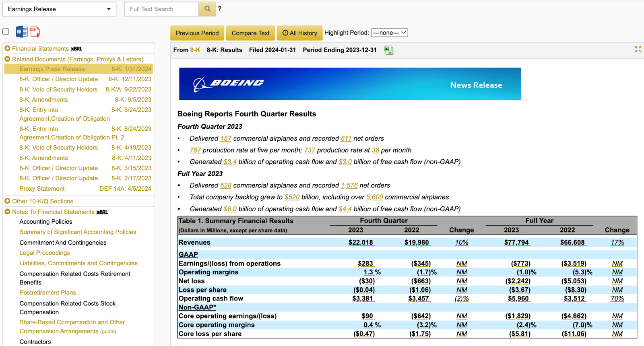Image resolution: width=644 pixels, height=346 pixels.
Task: Open Liabilities, Commitments and Contingencies
Action: [78, 263]
